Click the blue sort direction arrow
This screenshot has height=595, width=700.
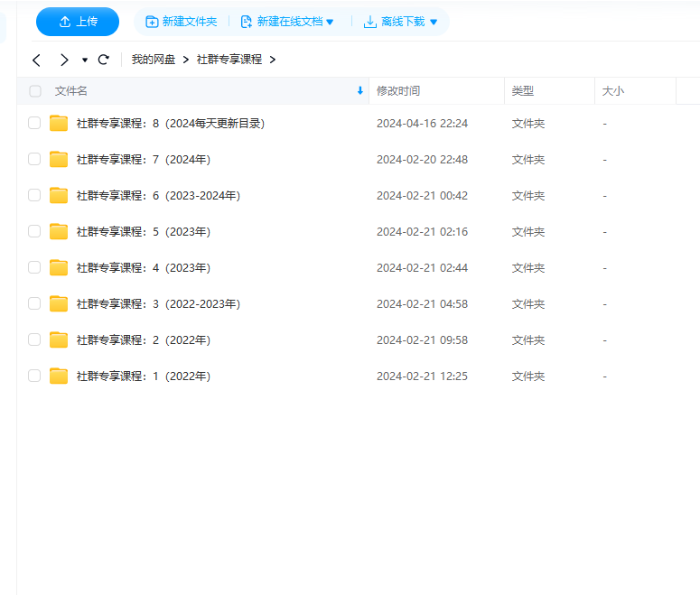(359, 90)
